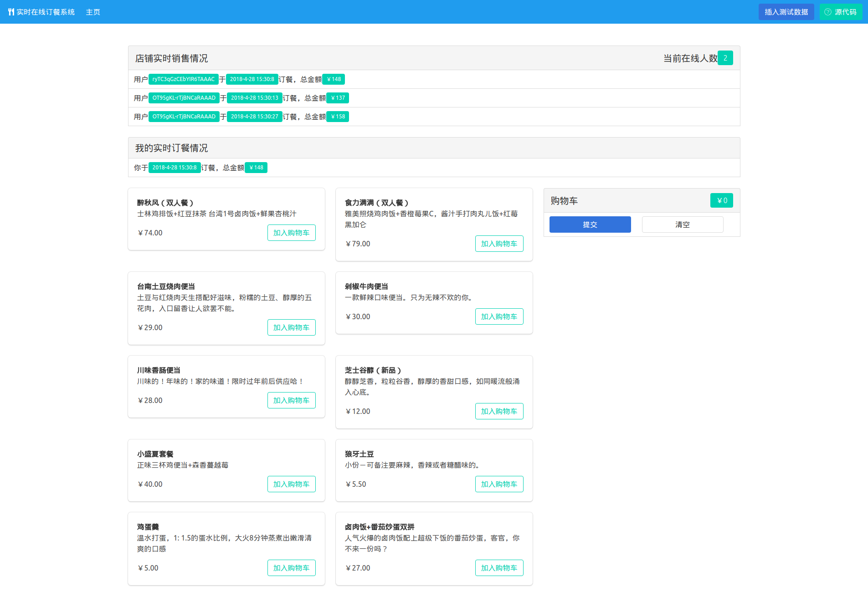
Task: Click the online user count badge 2
Action: 725,58
